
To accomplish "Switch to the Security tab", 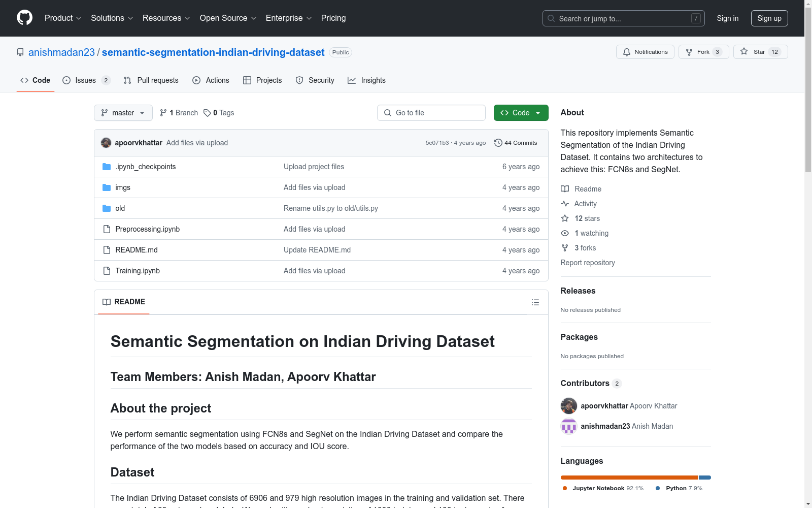I will tap(315, 80).
